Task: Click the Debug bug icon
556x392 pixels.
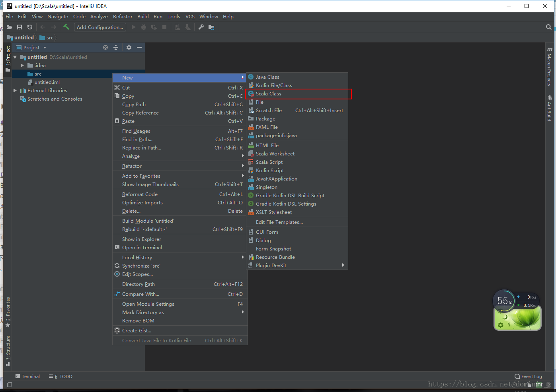Action: coord(144,27)
